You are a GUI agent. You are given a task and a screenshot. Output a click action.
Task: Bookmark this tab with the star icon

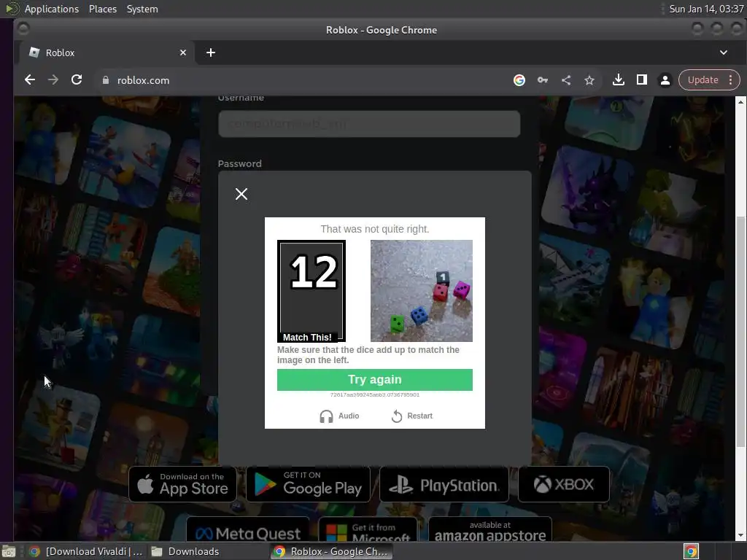click(589, 80)
